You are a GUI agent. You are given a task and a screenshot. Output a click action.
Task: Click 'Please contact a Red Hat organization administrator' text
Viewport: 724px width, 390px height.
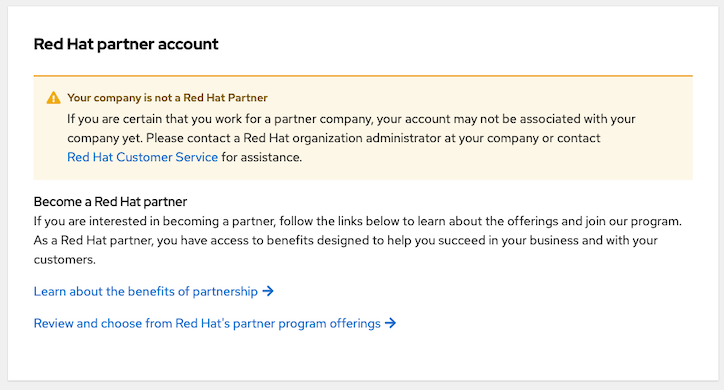[294, 138]
